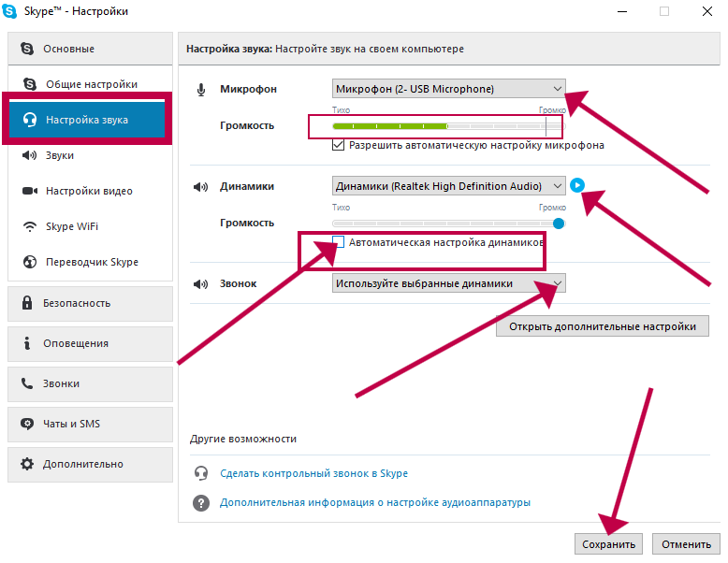
Task: Select Настройки видео in the sidebar
Action: [90, 191]
